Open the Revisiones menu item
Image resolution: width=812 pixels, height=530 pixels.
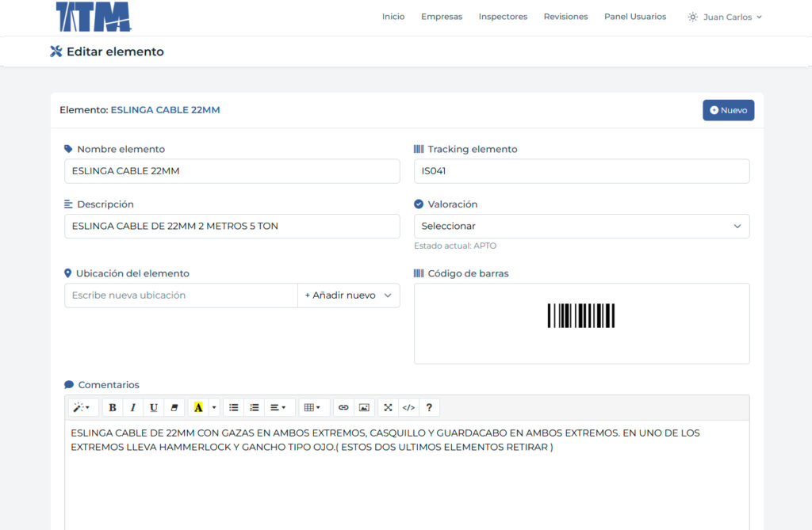pyautogui.click(x=565, y=17)
